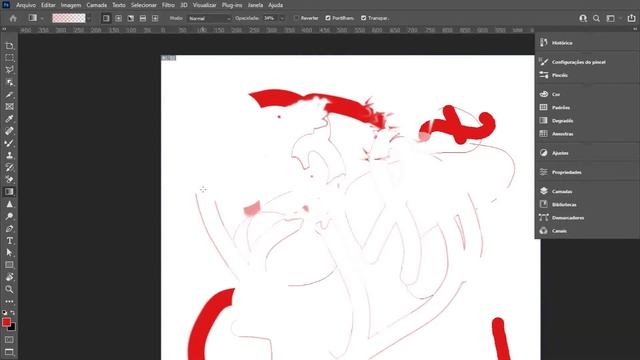Viewport: 640px width, 360px height.
Task: Open the Modo blending dropdown
Action: click(209, 18)
